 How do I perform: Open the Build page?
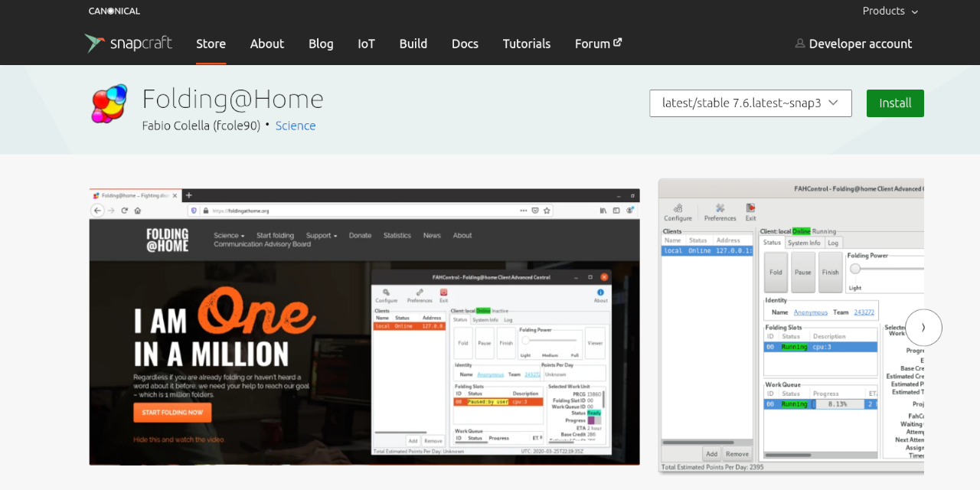click(x=413, y=44)
